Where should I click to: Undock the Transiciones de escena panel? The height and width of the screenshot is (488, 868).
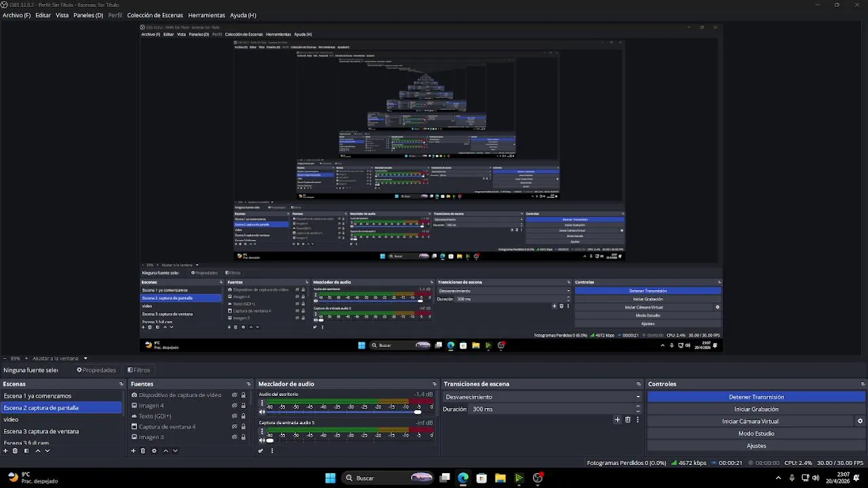(638, 384)
